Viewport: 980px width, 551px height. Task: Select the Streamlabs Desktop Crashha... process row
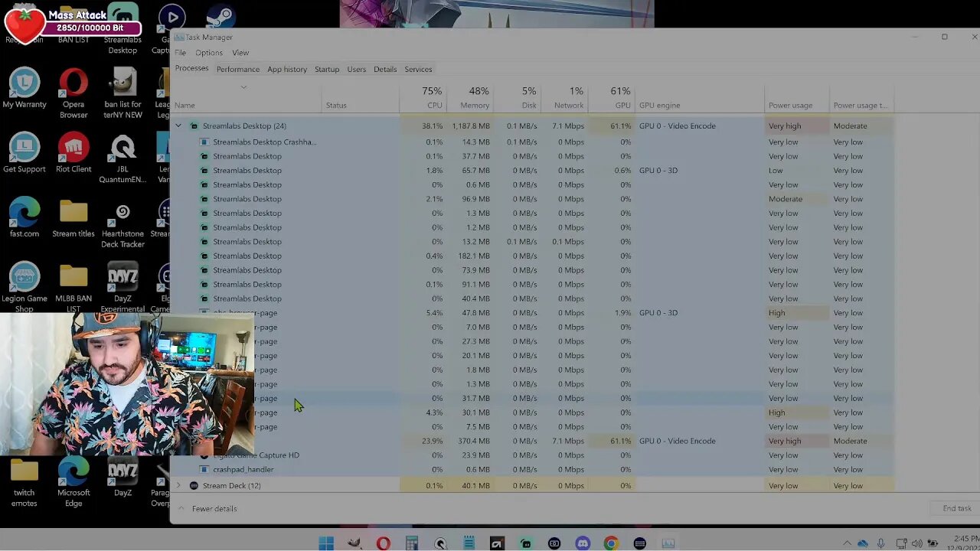tap(532, 142)
